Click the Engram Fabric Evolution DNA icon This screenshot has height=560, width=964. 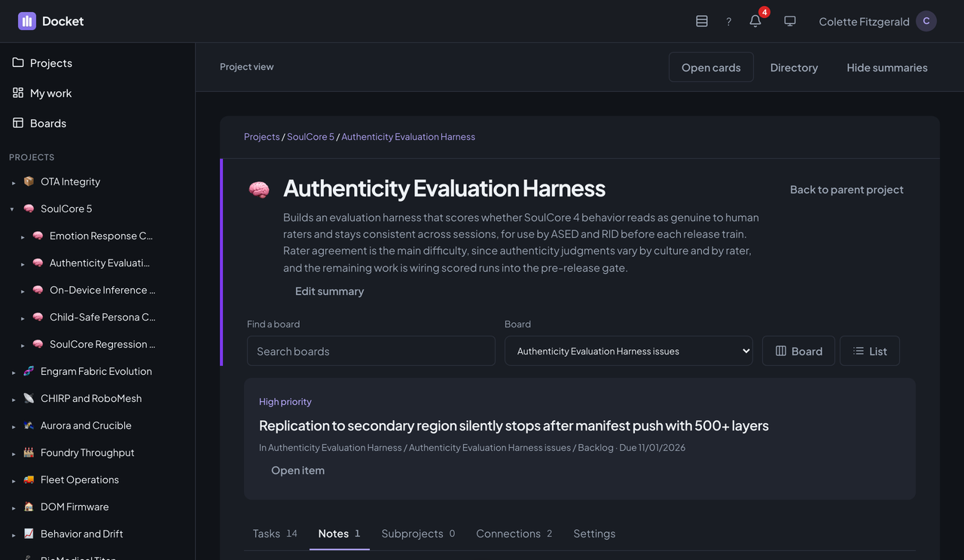tap(29, 371)
